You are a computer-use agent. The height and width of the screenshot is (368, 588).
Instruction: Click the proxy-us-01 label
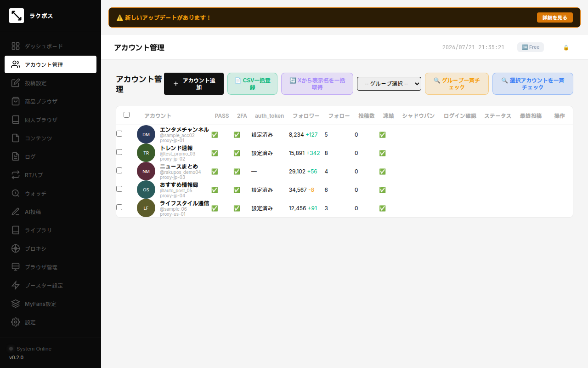pos(173,214)
